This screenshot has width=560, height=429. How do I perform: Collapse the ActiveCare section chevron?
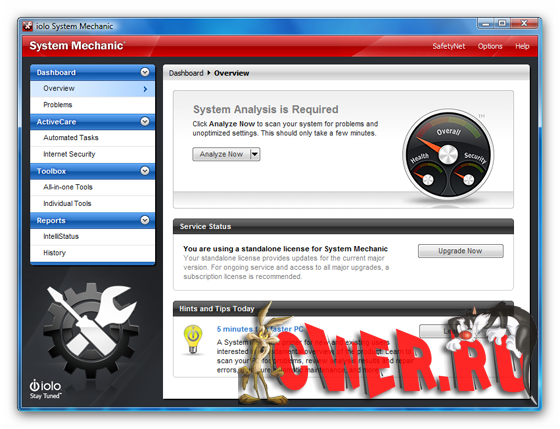pos(145,121)
